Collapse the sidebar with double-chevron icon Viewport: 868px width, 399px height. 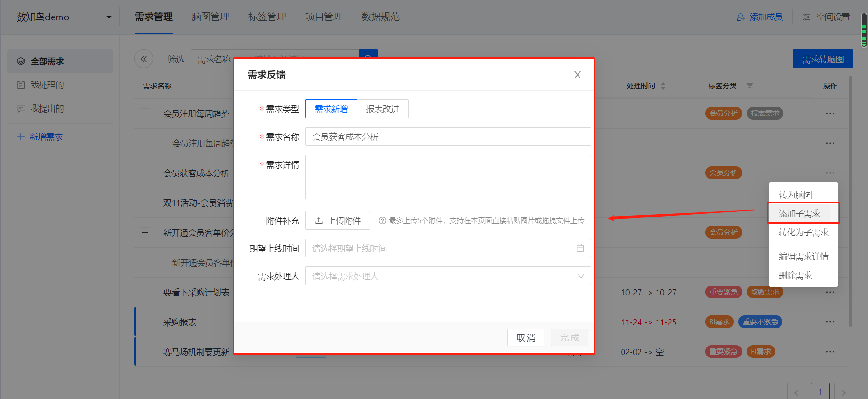pyautogui.click(x=144, y=59)
